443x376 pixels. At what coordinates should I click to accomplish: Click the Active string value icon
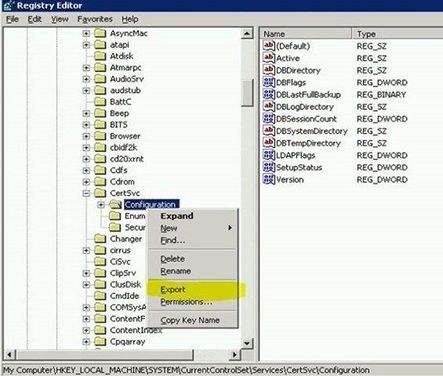(x=269, y=58)
